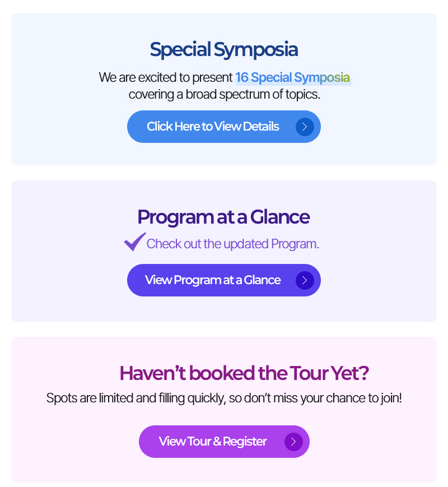Image resolution: width=448 pixels, height=487 pixels.
Task: Click the Spots are limited sentence
Action: click(x=224, y=398)
